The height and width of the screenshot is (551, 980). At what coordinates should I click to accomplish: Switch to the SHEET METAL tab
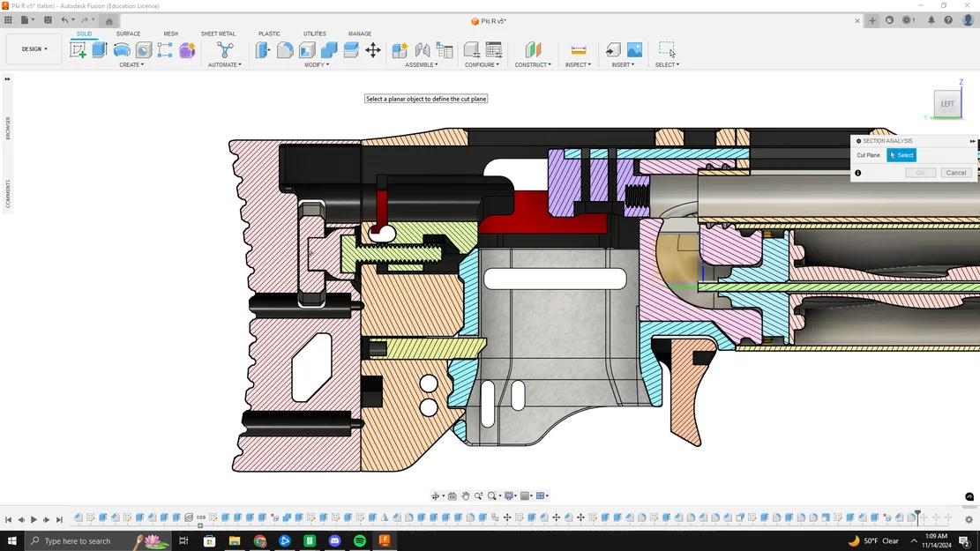pyautogui.click(x=218, y=34)
